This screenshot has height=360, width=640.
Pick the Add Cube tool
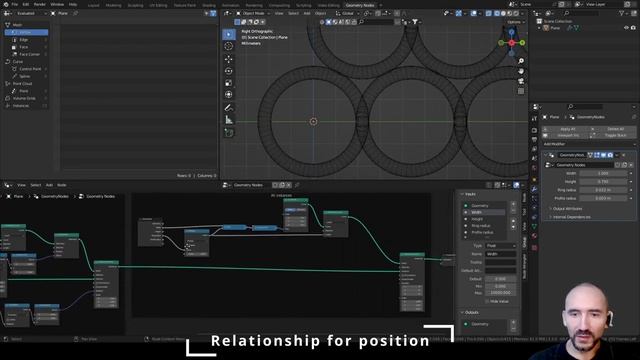point(229,133)
